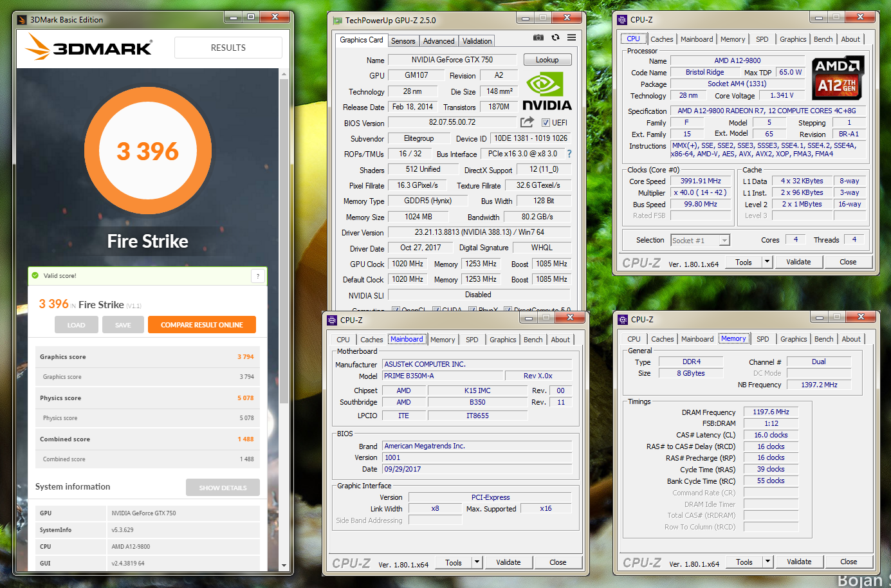Click the SAVE button in 3DMark

123,325
